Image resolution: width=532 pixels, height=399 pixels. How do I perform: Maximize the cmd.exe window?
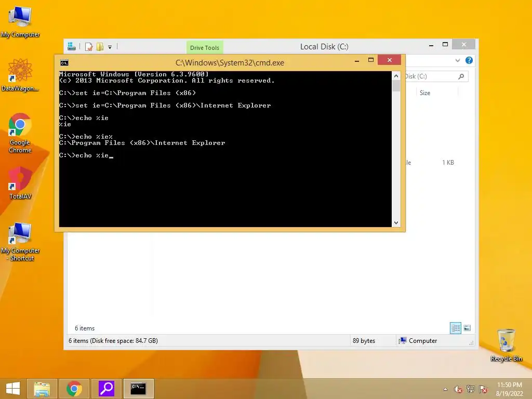coord(371,60)
